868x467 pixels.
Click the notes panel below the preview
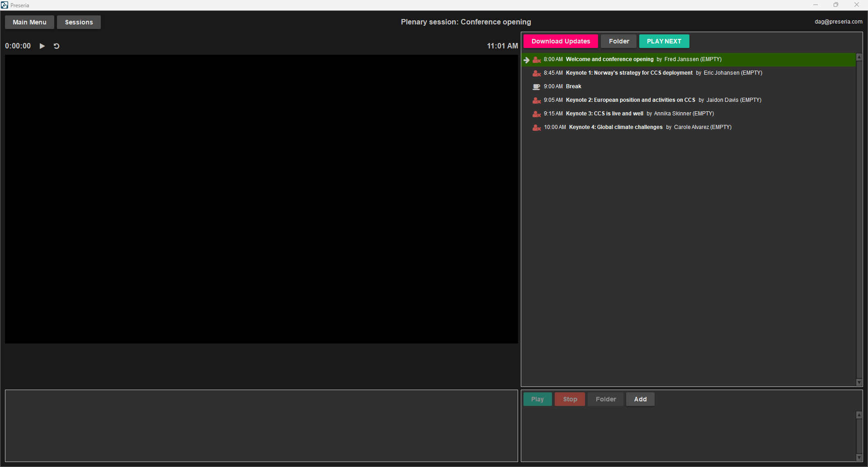coord(261,426)
